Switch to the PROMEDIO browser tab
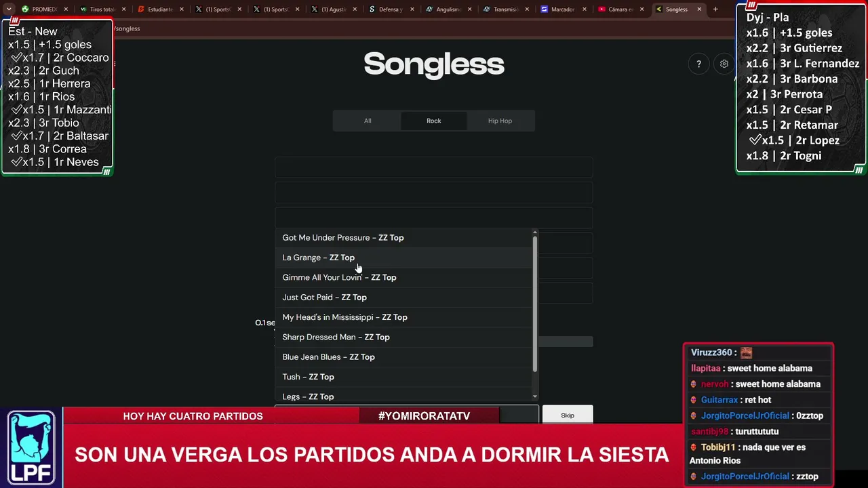This screenshot has height=488, width=868. pos(44,9)
